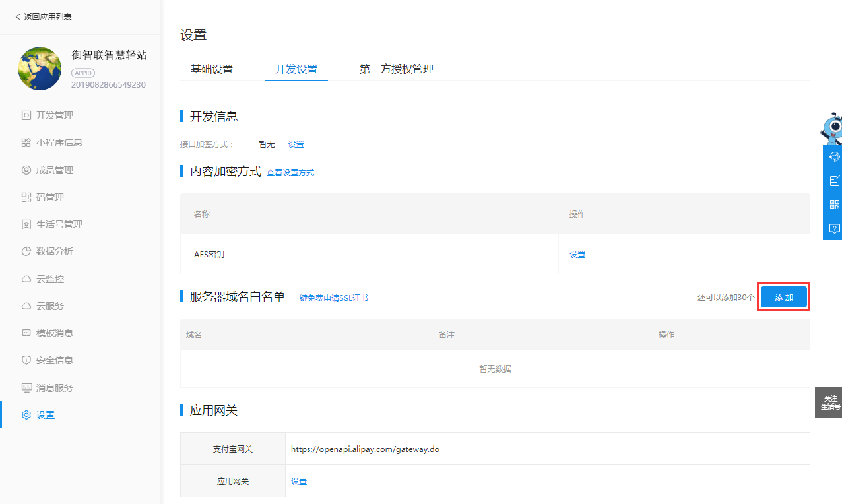Screen dimensions: 842x504
Task: Open 模板消息 template messages icon
Action: click(26, 332)
